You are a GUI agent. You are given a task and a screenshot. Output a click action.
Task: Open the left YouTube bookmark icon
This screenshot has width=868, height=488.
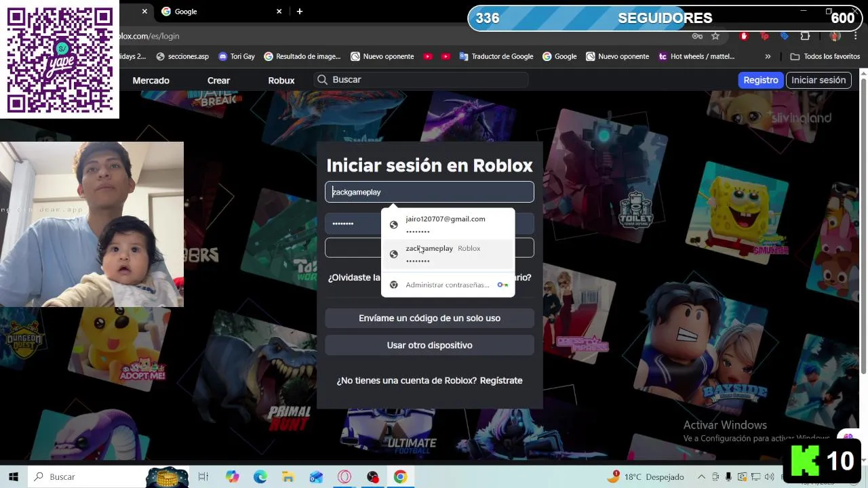tap(428, 56)
